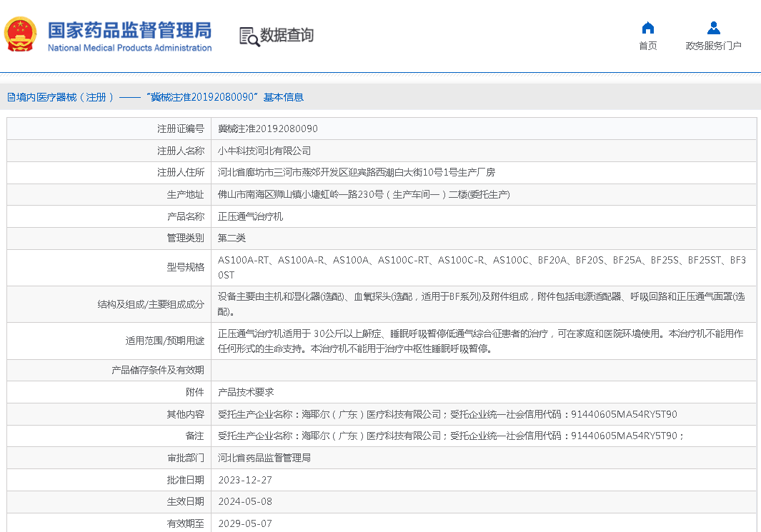Click the 政务服务门户 person icon

coord(713,28)
